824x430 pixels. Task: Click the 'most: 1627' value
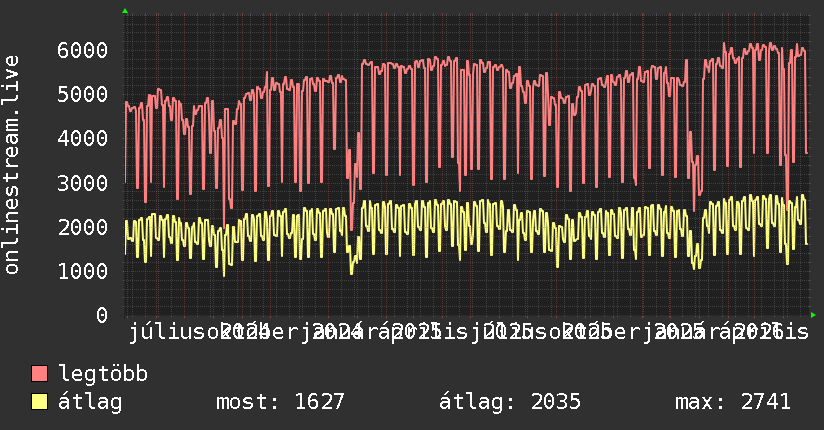pyautogui.click(x=280, y=402)
